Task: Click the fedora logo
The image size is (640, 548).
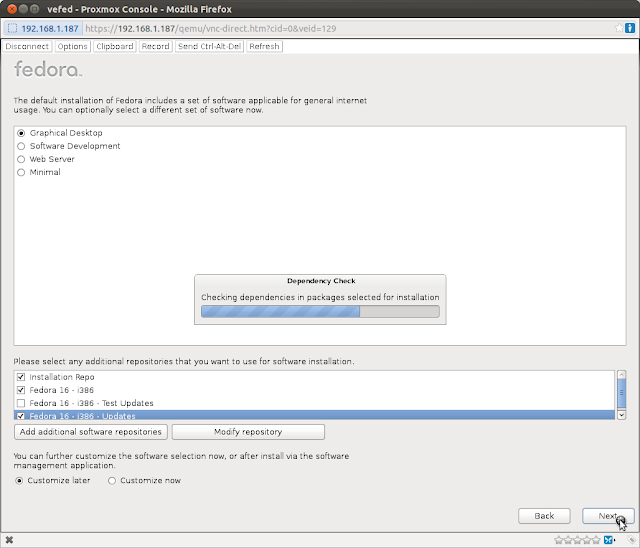Action: point(48,69)
